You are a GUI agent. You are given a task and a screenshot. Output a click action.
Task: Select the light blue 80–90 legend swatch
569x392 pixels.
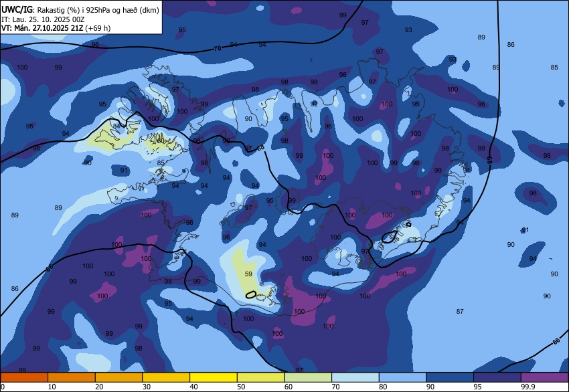pyautogui.click(x=402, y=377)
